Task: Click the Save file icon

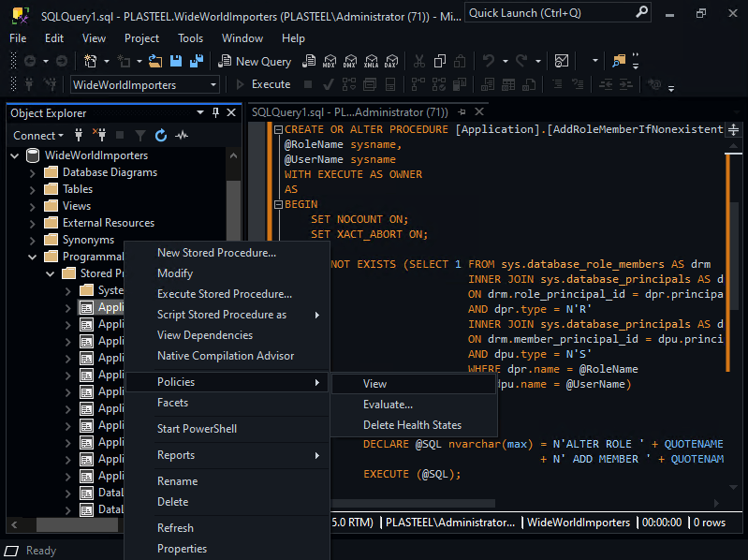Action: 176,61
